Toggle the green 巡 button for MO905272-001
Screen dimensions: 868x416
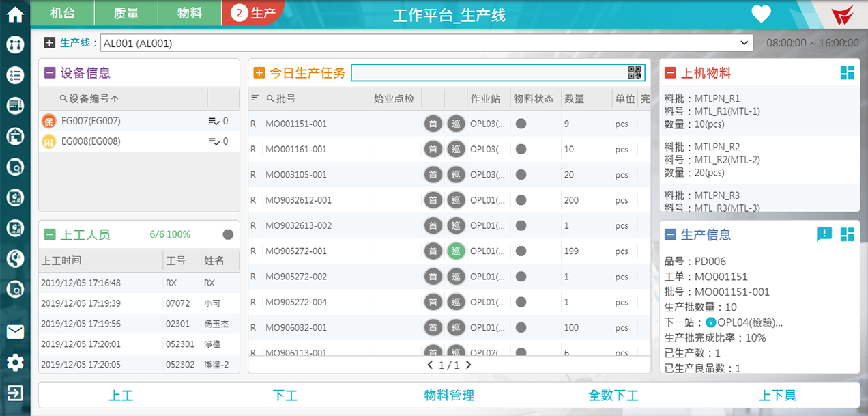coord(456,251)
